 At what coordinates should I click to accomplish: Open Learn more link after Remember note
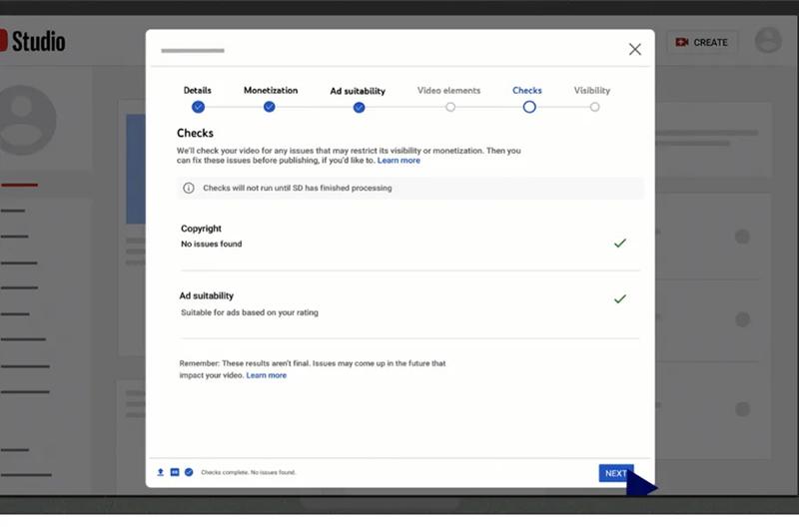[266, 375]
